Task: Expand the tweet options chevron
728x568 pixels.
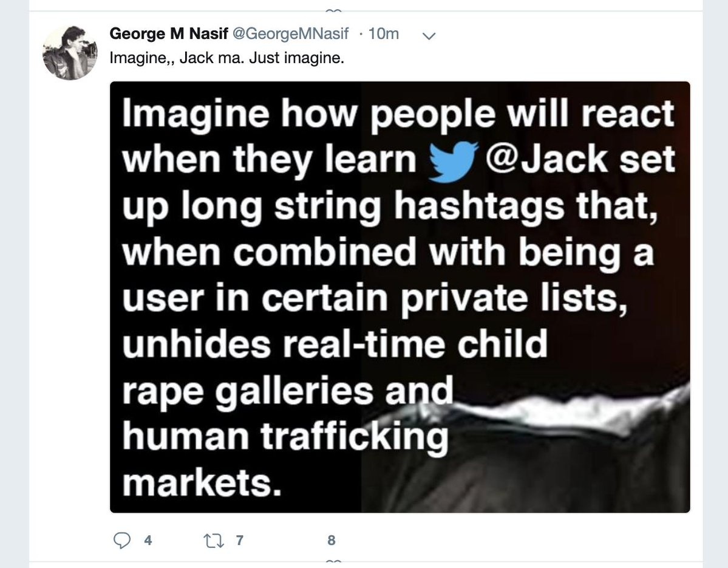Action: (x=429, y=36)
